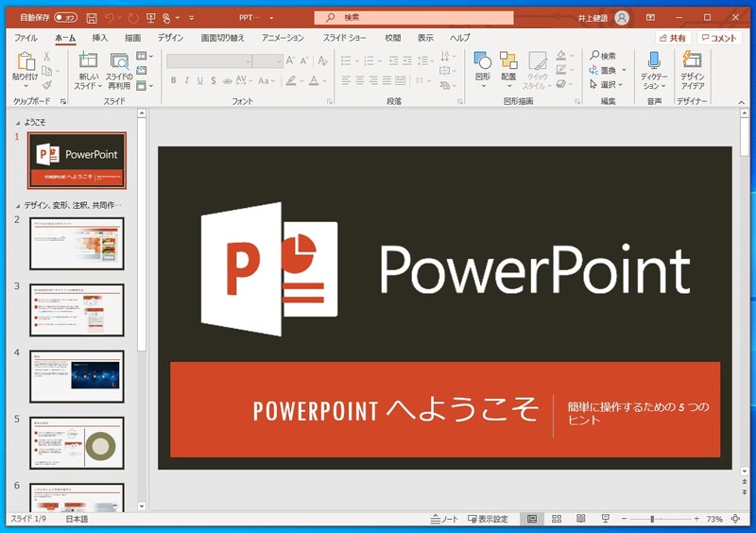This screenshot has width=756, height=533.
Task: Start Slide Show from status bar icon
Action: tap(605, 519)
